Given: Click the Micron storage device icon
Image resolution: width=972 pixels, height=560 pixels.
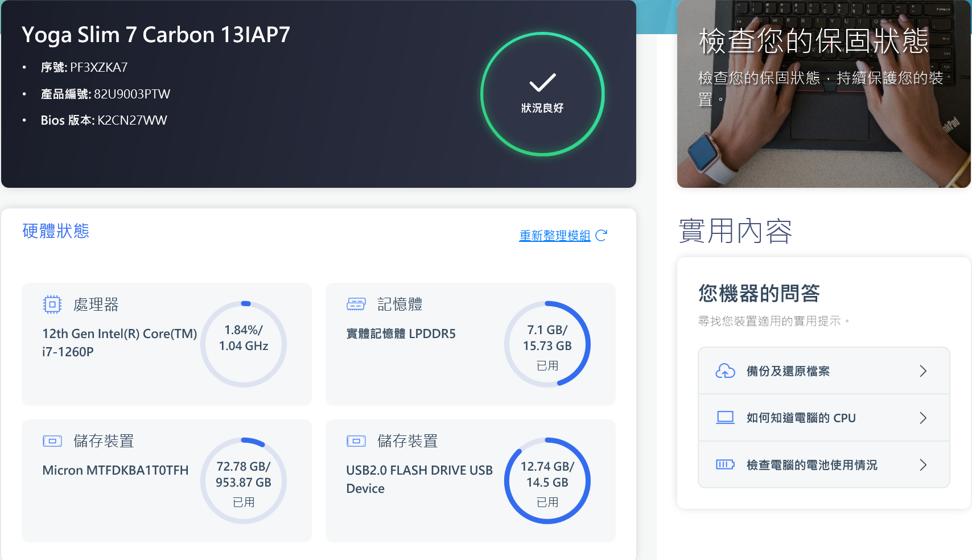Looking at the screenshot, I should click(x=52, y=441).
